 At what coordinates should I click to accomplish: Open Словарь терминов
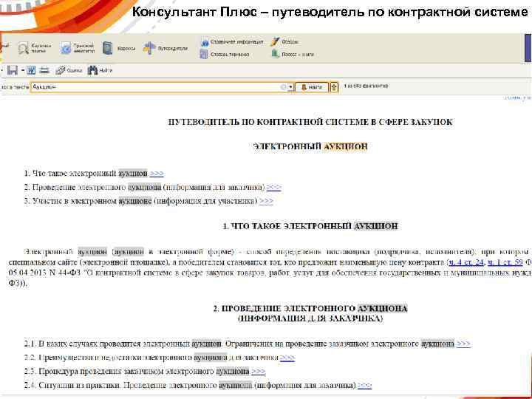(225, 54)
